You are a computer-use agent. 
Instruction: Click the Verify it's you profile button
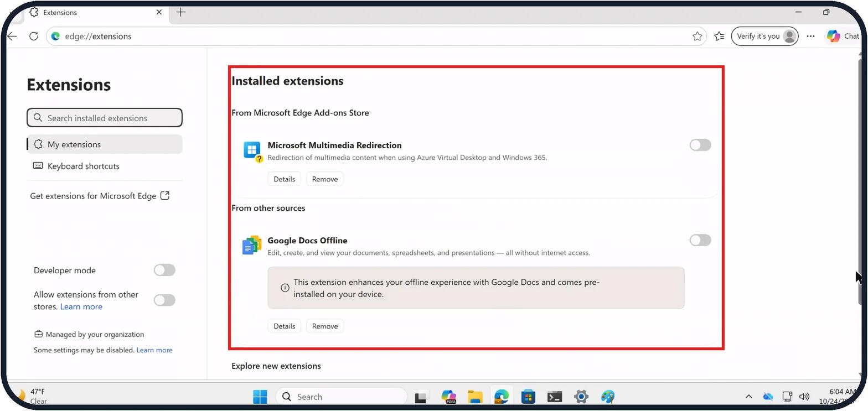764,37
